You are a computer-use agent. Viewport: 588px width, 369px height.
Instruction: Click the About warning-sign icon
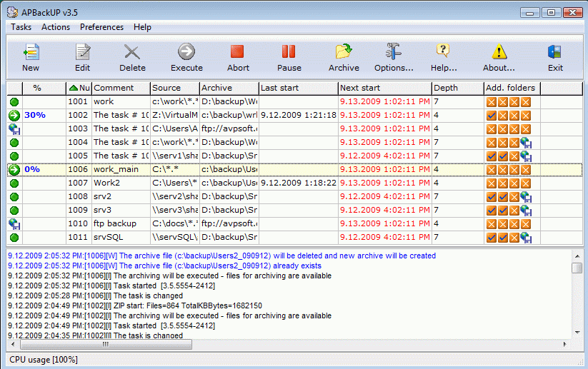pyautogui.click(x=499, y=53)
